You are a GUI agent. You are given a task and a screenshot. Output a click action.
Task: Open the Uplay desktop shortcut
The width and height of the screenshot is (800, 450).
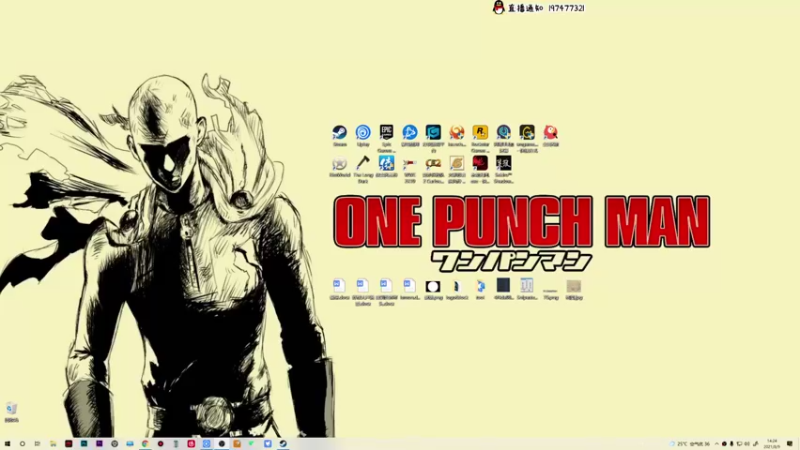(363, 136)
